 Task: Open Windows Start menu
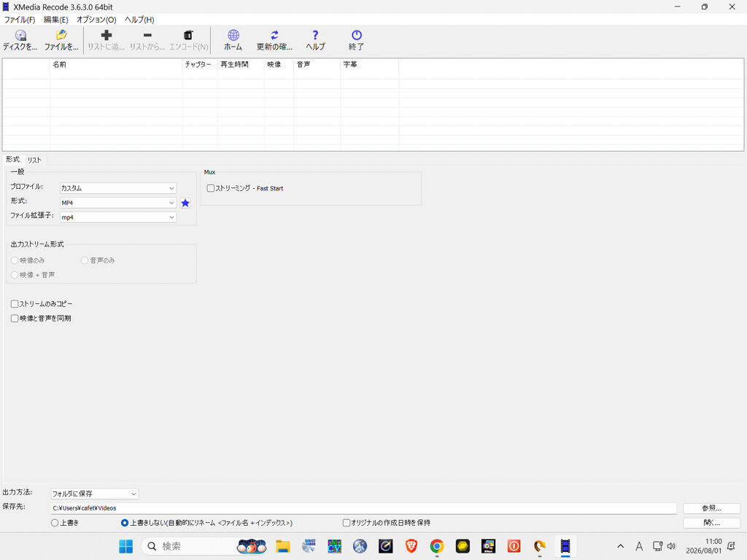click(125, 546)
